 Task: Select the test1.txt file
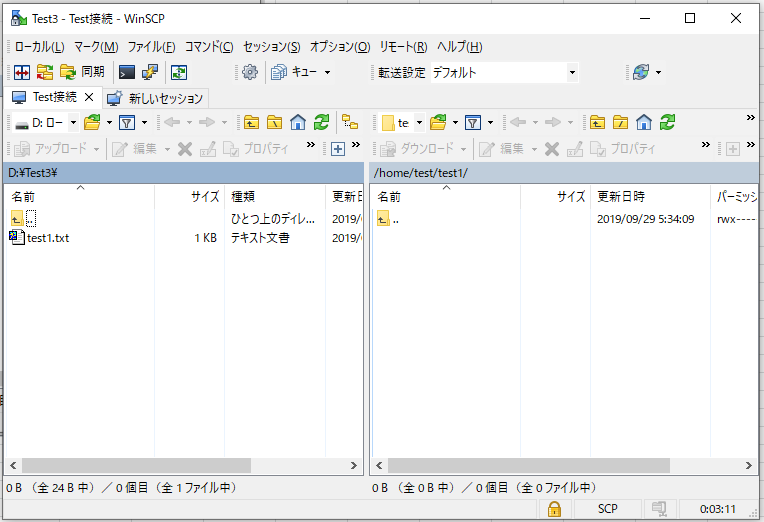pos(40,238)
